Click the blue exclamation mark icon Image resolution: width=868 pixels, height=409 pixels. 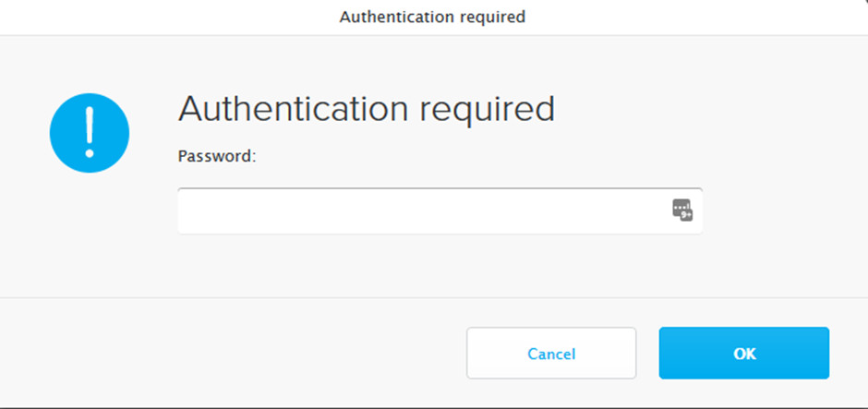pyautogui.click(x=90, y=133)
